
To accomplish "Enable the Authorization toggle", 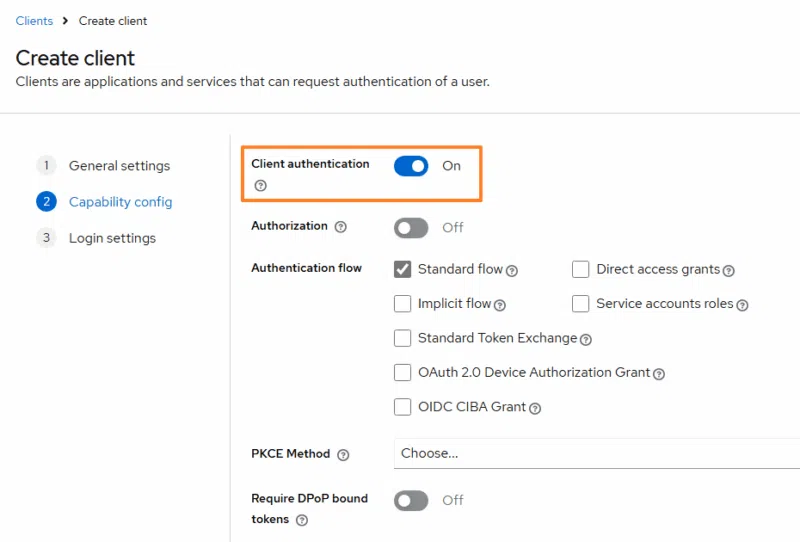I will pos(411,228).
